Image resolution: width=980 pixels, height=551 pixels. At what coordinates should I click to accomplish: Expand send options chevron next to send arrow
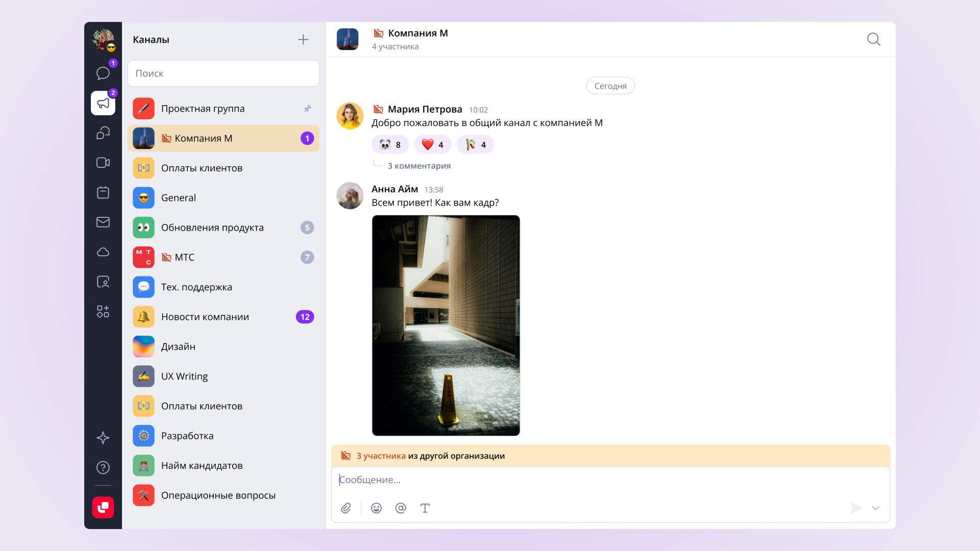coord(875,508)
